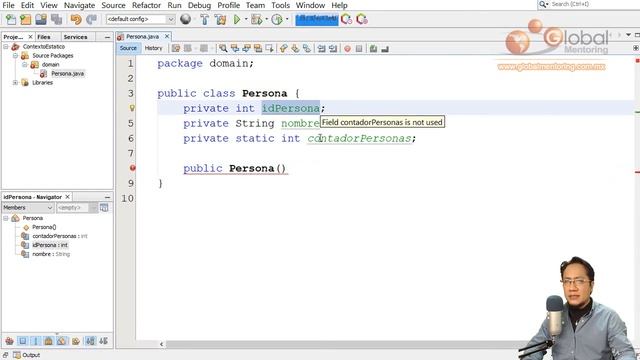Click the Debug Project icon
Screen dimensions: 640x360
257,19
